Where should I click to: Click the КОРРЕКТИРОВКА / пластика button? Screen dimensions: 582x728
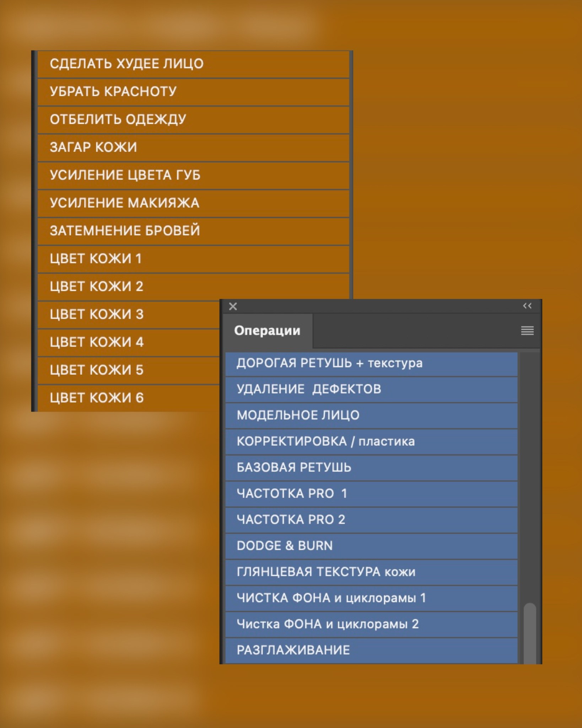point(371,442)
